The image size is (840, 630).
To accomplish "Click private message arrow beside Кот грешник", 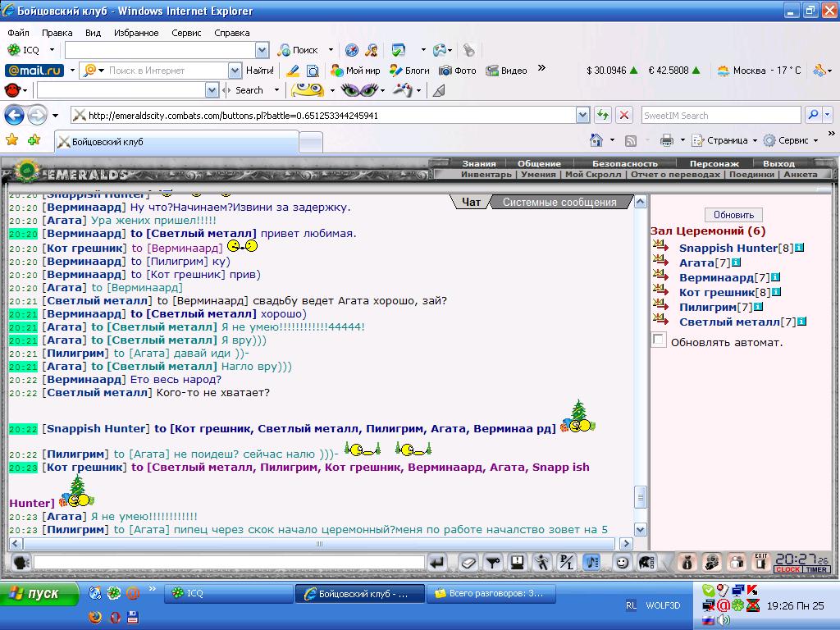I will coord(661,291).
